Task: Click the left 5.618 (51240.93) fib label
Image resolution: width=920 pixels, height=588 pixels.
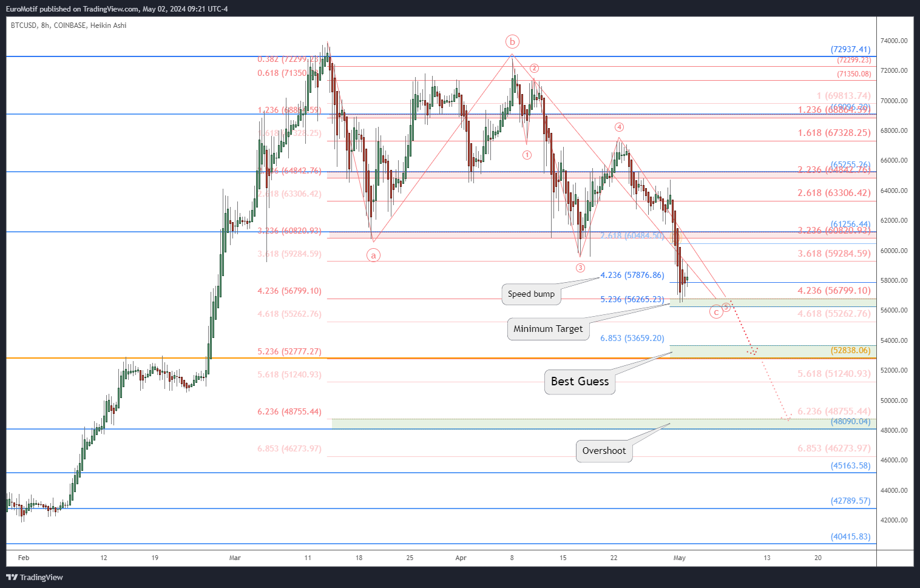Action: pos(289,374)
